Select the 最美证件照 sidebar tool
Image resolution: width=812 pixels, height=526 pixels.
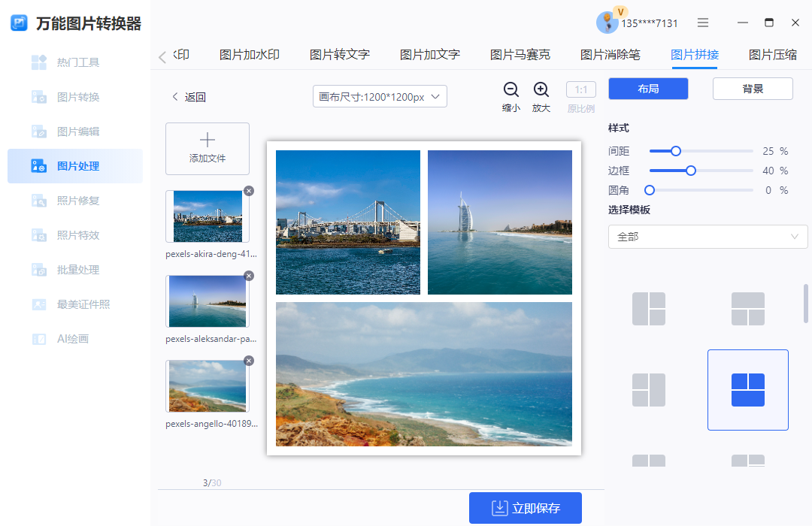[x=75, y=304]
